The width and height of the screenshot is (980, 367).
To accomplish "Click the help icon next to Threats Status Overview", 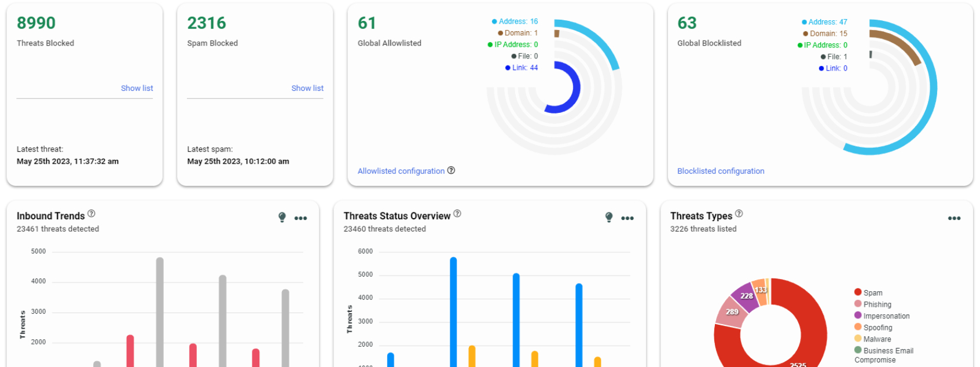I will pos(457,214).
